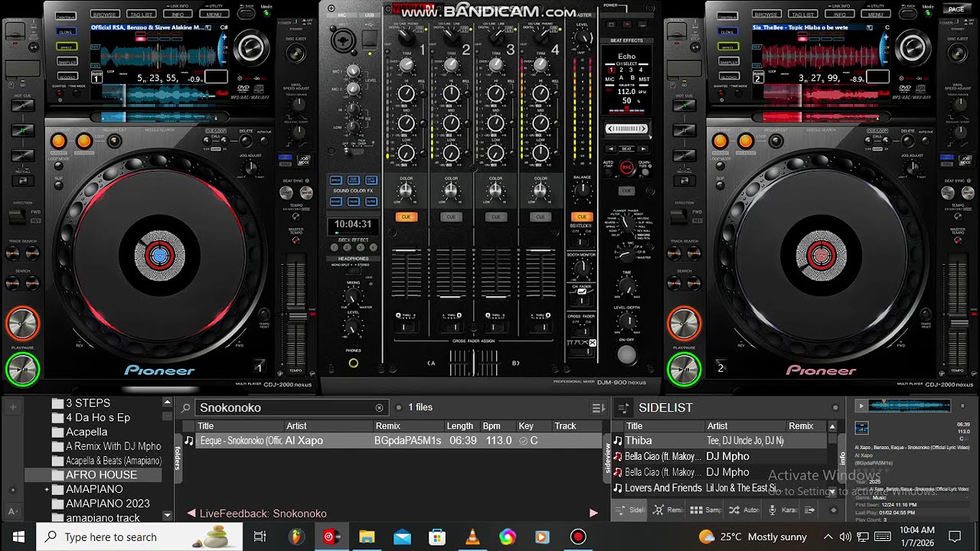Image resolution: width=980 pixels, height=551 pixels.
Task: Hit the right deck orange CUE button
Action: pos(684,324)
